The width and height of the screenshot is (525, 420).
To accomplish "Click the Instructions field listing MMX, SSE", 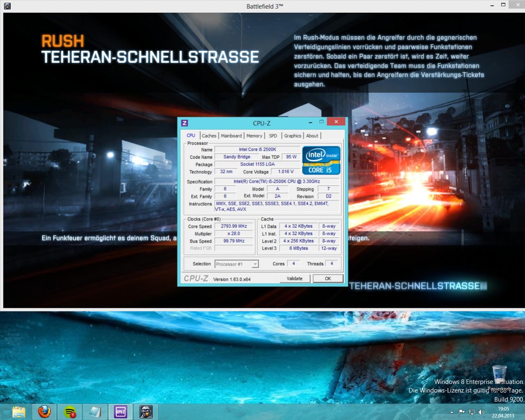I will point(277,206).
